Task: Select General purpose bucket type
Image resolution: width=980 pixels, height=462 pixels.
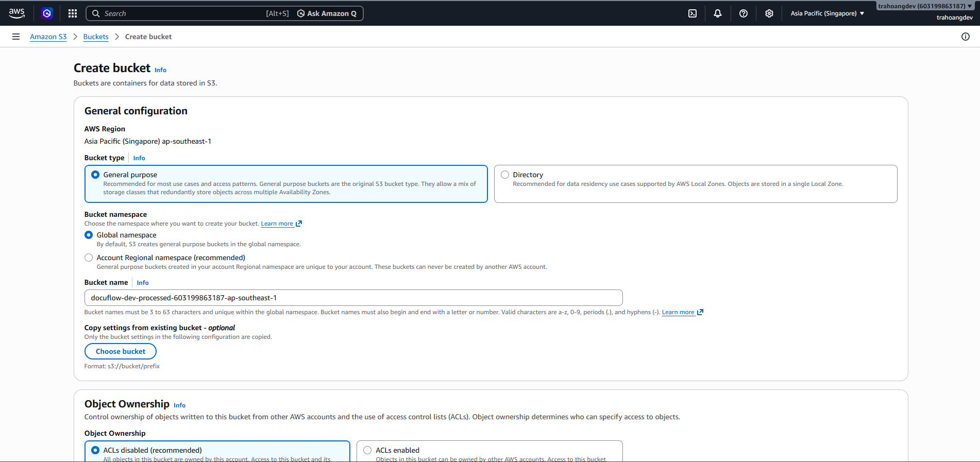Action: point(95,175)
